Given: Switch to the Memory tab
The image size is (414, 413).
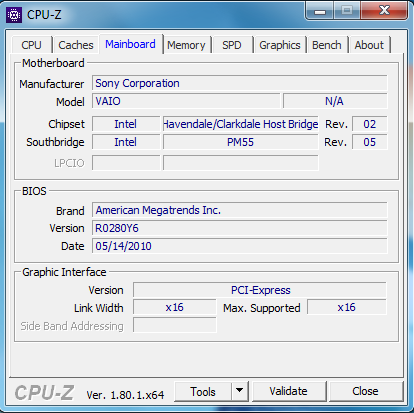Looking at the screenshot, I should click(186, 45).
